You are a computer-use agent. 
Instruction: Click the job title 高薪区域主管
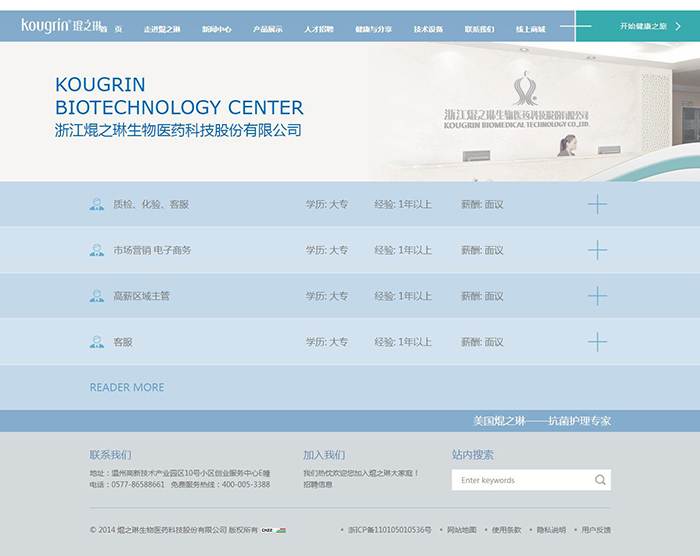(x=142, y=296)
